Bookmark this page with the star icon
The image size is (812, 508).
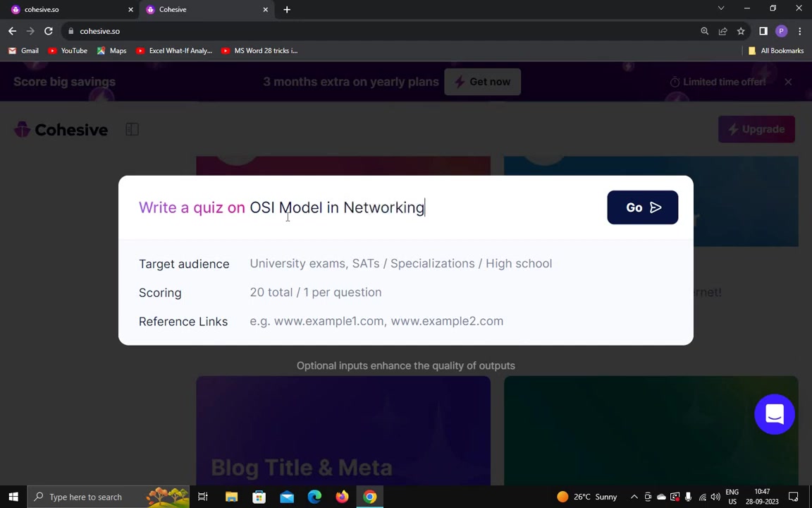coord(741,31)
